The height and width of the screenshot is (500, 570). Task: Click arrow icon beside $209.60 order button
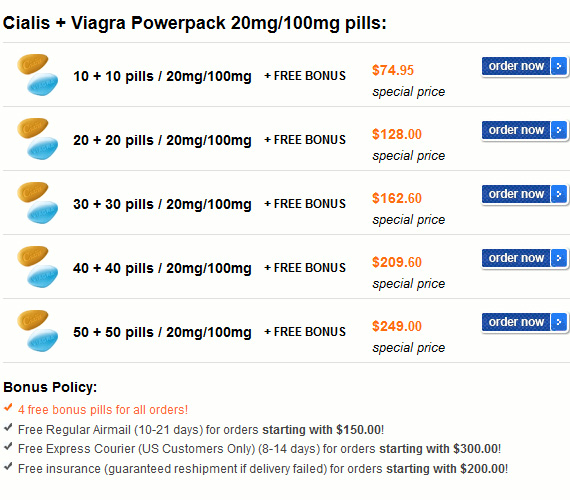point(559,258)
